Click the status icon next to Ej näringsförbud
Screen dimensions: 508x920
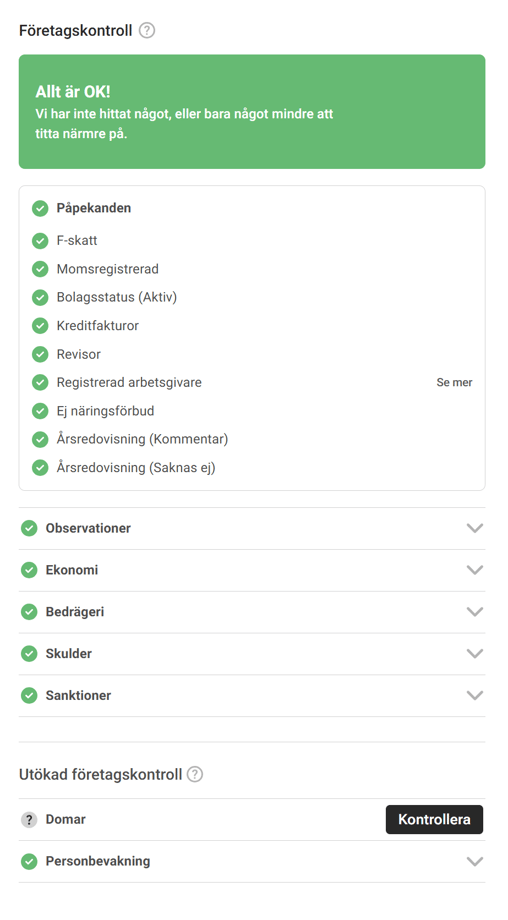(x=40, y=411)
